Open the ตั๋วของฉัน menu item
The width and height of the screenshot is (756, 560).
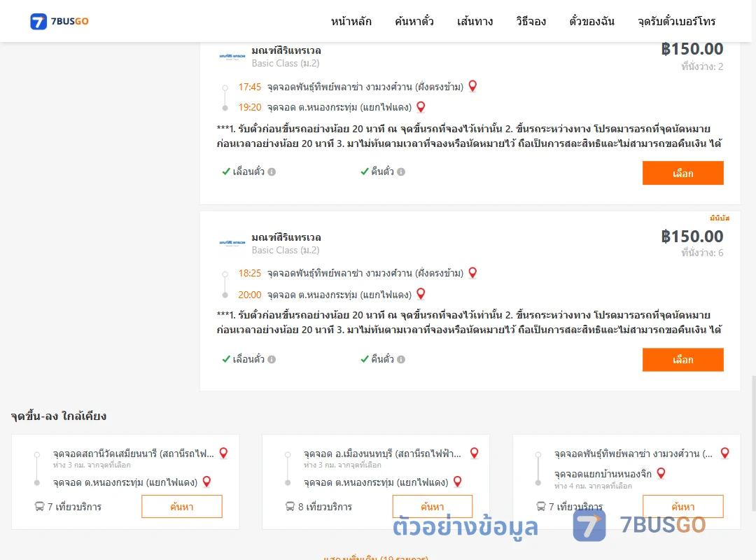click(591, 21)
